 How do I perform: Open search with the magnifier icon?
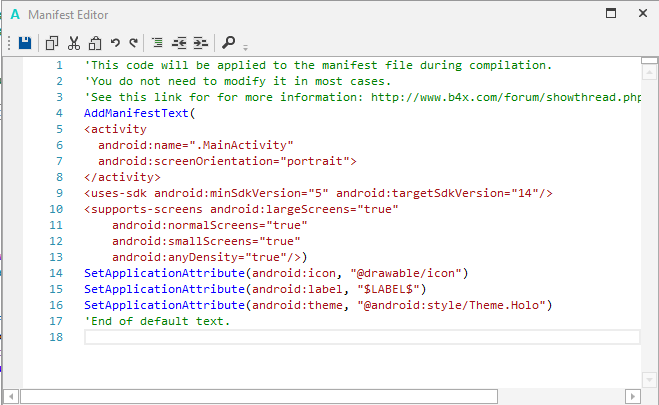coord(229,43)
